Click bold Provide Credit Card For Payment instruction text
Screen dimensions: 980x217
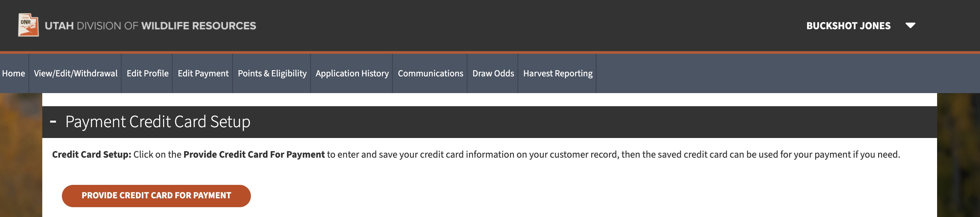coord(254,155)
